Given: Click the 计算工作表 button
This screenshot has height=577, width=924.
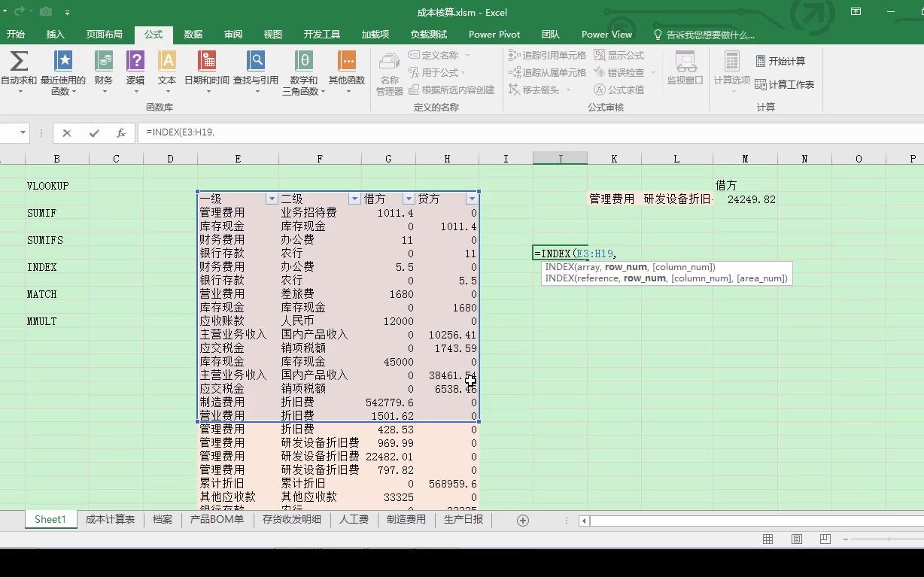Looking at the screenshot, I should (x=786, y=84).
